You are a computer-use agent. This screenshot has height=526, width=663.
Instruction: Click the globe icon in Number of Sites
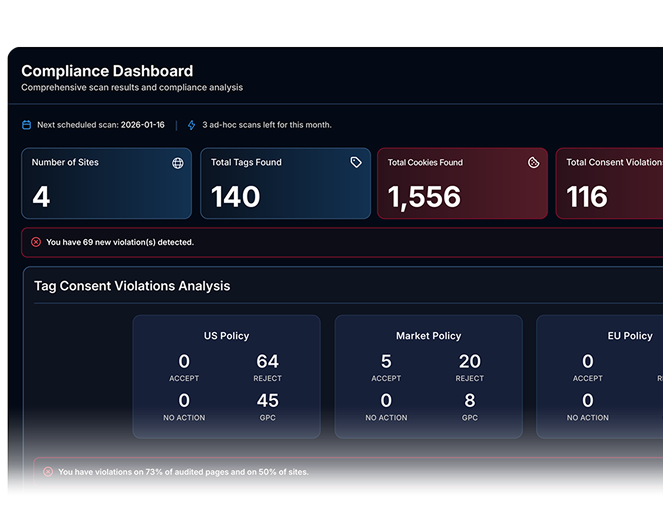(x=177, y=163)
